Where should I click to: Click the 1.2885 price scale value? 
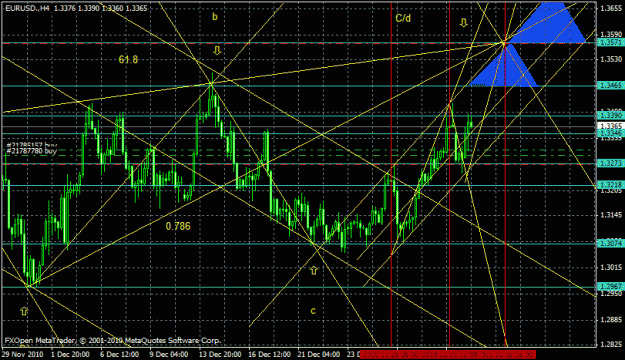(611, 320)
